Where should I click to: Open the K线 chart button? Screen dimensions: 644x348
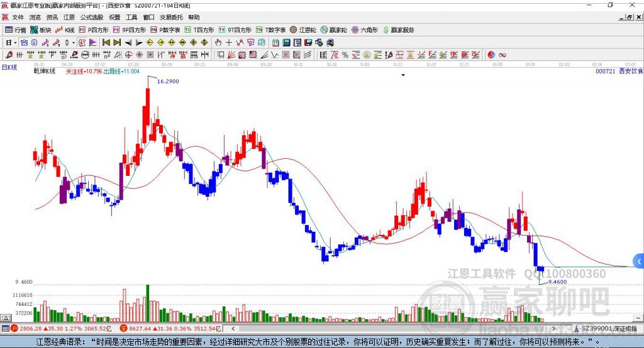tap(65, 30)
